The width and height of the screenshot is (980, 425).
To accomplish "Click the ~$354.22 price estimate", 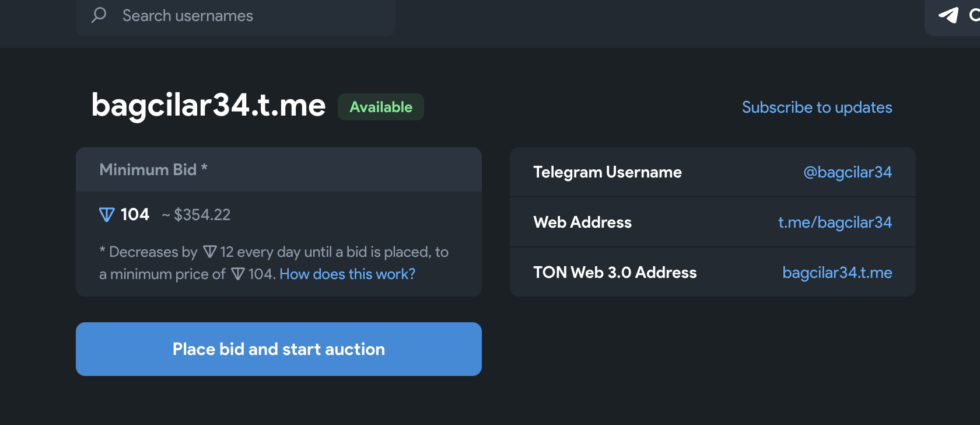I will click(196, 215).
